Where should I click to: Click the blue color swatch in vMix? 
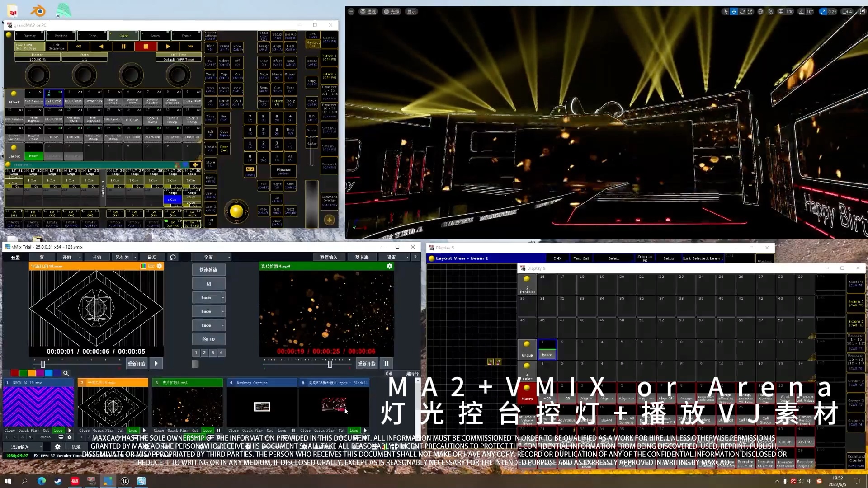[x=49, y=373]
